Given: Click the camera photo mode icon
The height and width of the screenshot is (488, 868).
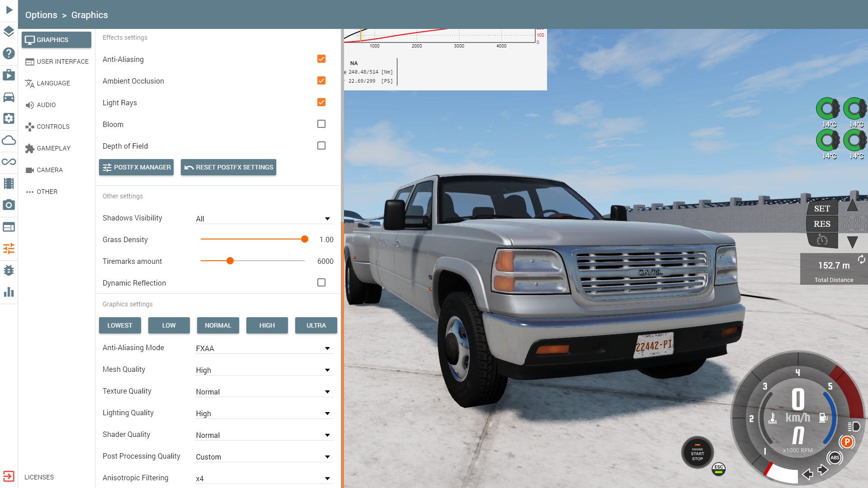Looking at the screenshot, I should tap(9, 205).
